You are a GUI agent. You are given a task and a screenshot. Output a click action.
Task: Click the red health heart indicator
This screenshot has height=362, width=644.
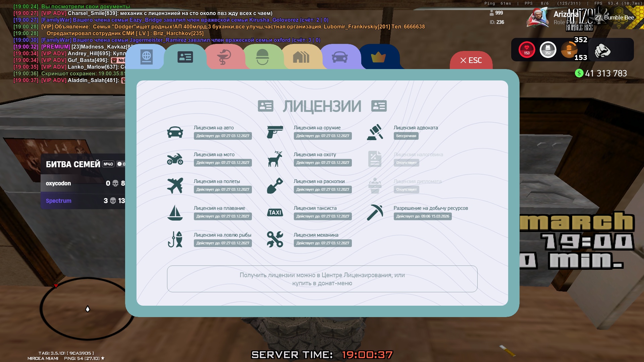[527, 50]
